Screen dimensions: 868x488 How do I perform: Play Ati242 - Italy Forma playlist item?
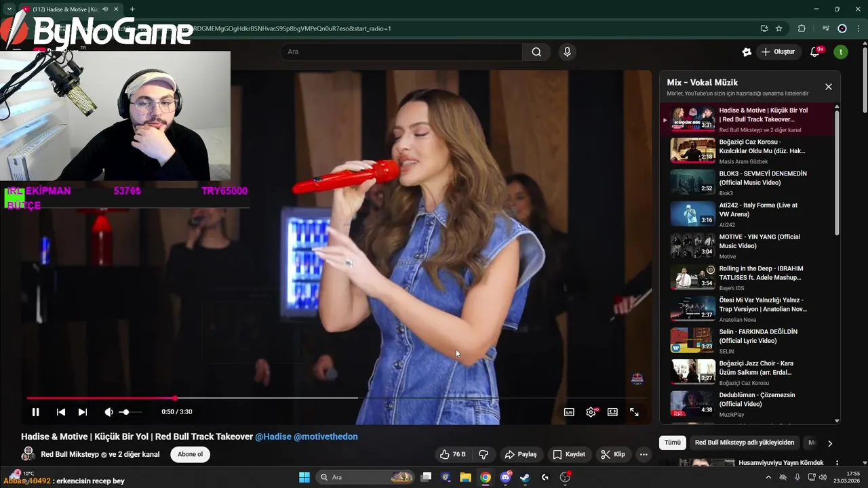(747, 215)
